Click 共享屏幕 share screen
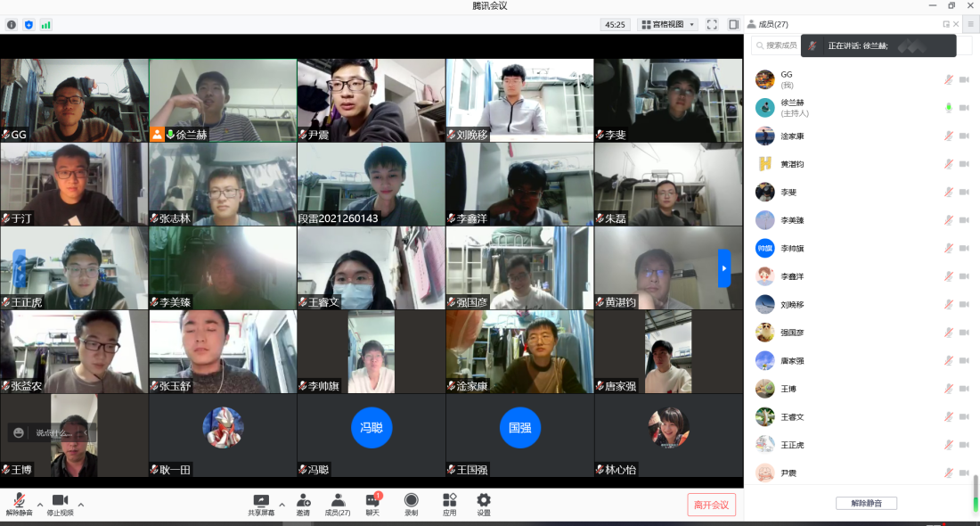The image size is (980, 526). click(x=261, y=505)
